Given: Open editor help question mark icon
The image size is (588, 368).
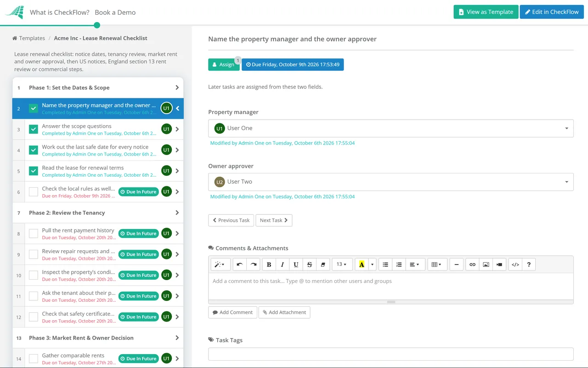Looking at the screenshot, I should [529, 264].
